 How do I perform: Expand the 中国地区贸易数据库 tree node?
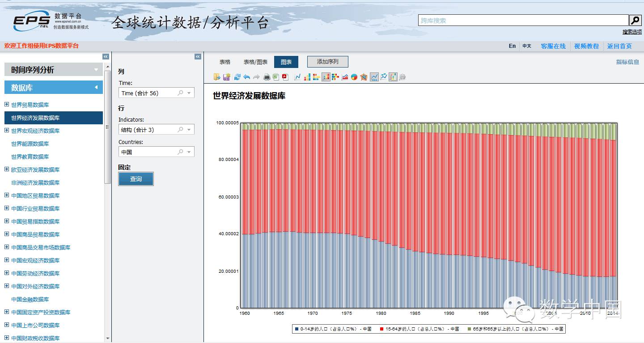tap(7, 195)
